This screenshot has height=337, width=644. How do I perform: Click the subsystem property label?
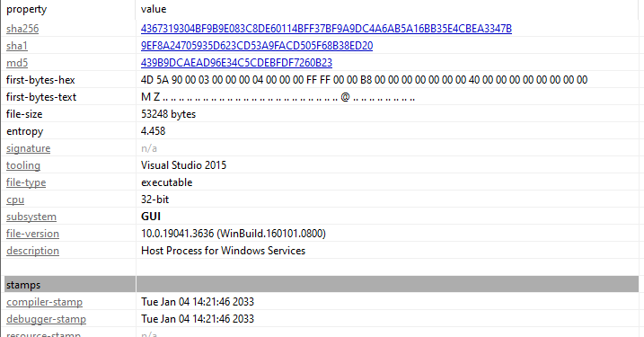(x=31, y=217)
